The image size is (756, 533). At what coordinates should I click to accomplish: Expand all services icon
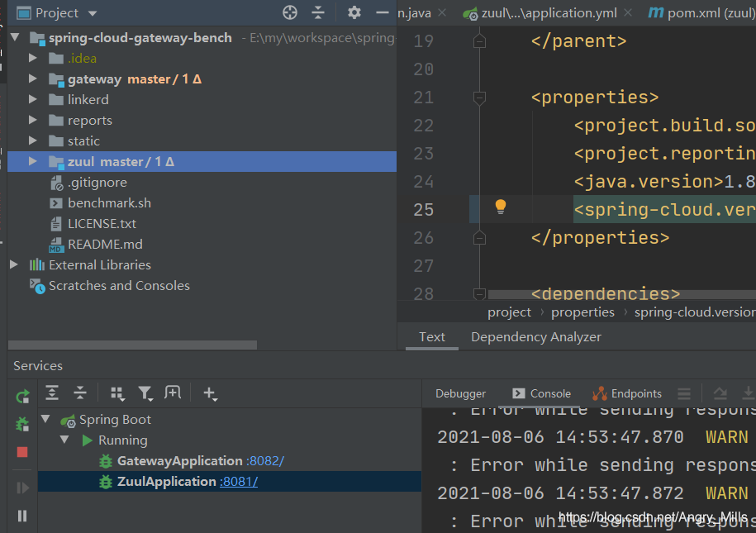pyautogui.click(x=52, y=393)
